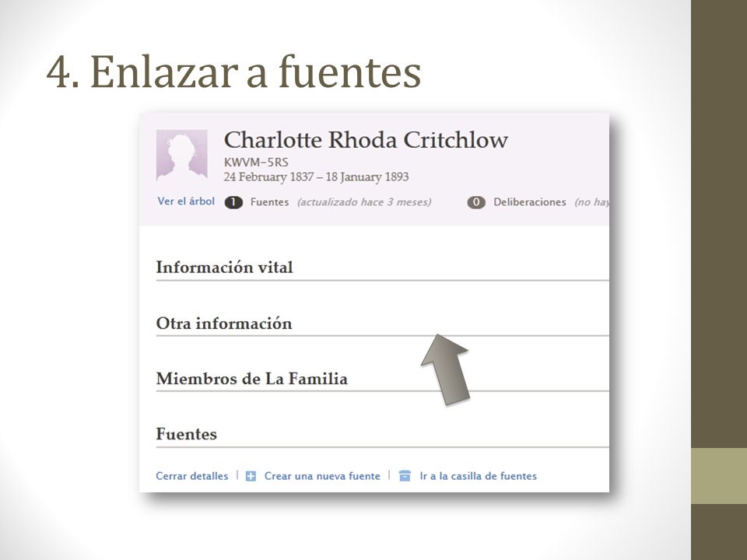Screen dimensions: 747x560
Task: Open the Fuentes link in header
Action: coord(270,202)
